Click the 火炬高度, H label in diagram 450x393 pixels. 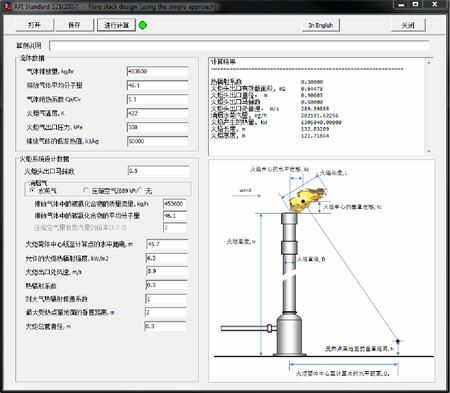(x=241, y=242)
